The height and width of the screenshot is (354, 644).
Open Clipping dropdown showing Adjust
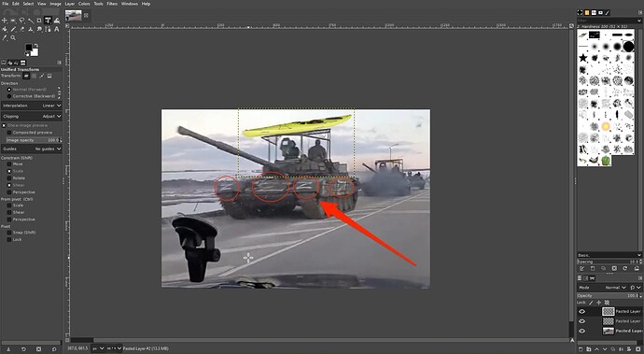pyautogui.click(x=31, y=117)
